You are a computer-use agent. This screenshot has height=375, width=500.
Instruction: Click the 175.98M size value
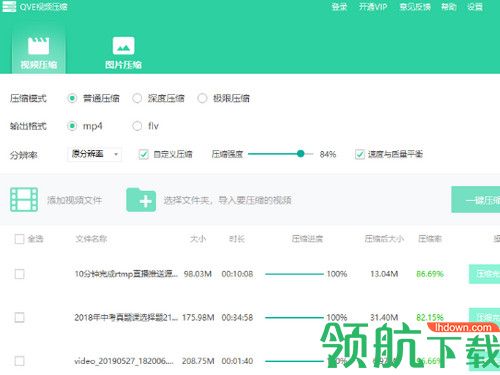pyautogui.click(x=198, y=317)
